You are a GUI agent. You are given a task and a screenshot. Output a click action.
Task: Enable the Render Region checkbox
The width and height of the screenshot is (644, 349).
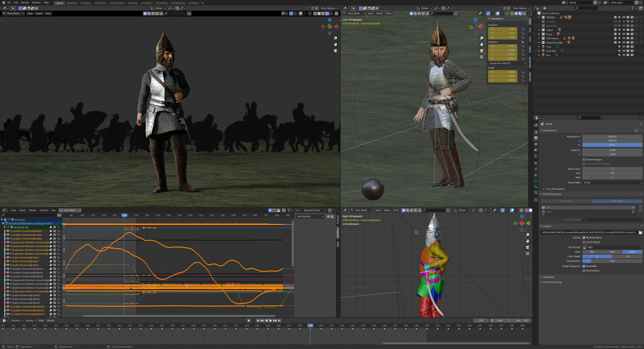click(x=584, y=160)
